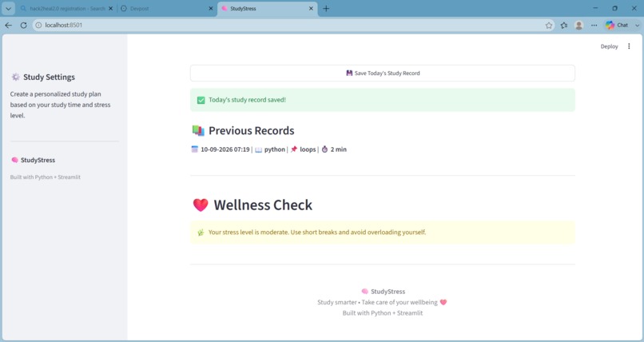This screenshot has height=342, width=644.
Task: Click the moderate stress level message
Action: pos(317,232)
